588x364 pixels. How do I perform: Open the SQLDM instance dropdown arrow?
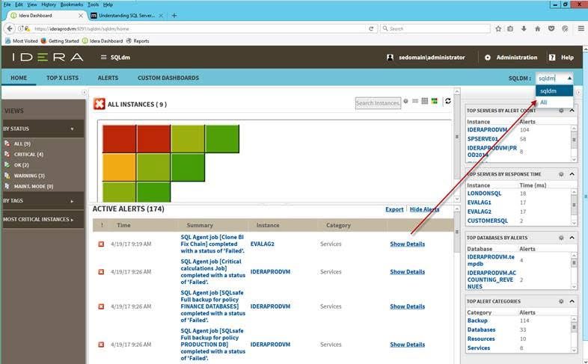click(x=569, y=78)
